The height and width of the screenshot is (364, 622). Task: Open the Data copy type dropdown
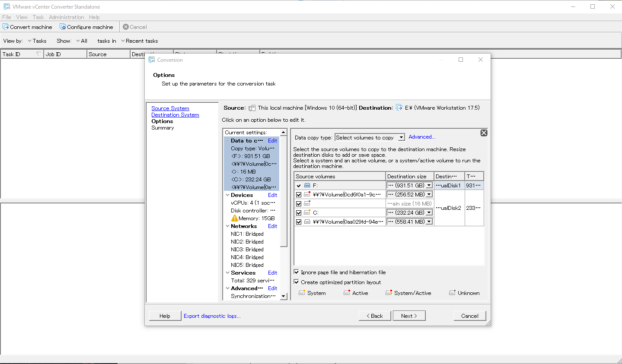coord(401,138)
